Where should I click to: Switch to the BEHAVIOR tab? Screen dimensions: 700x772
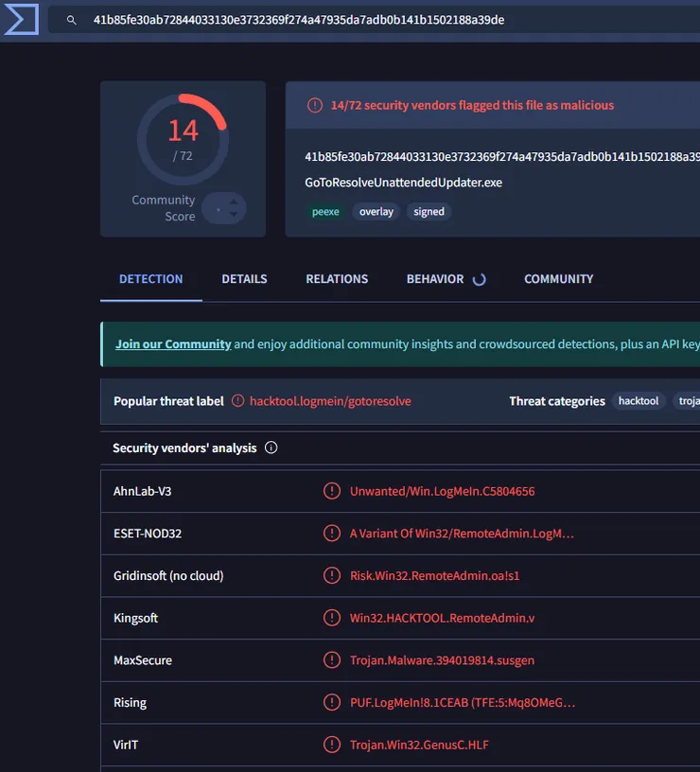coord(435,279)
